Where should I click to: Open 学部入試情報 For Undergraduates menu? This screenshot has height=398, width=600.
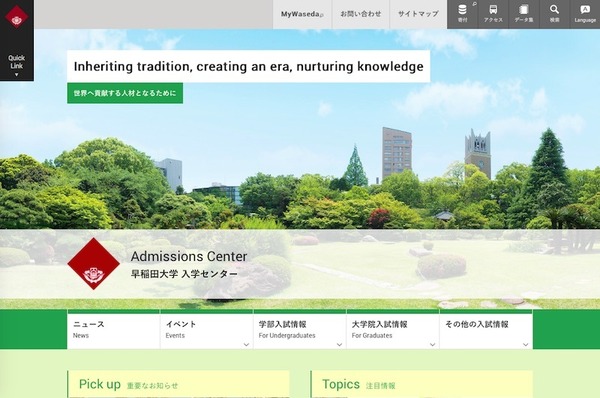pos(300,329)
